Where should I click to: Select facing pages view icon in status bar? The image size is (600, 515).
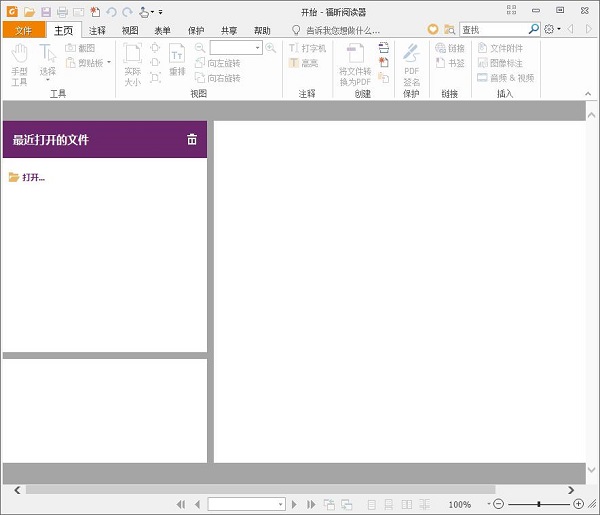click(x=407, y=504)
